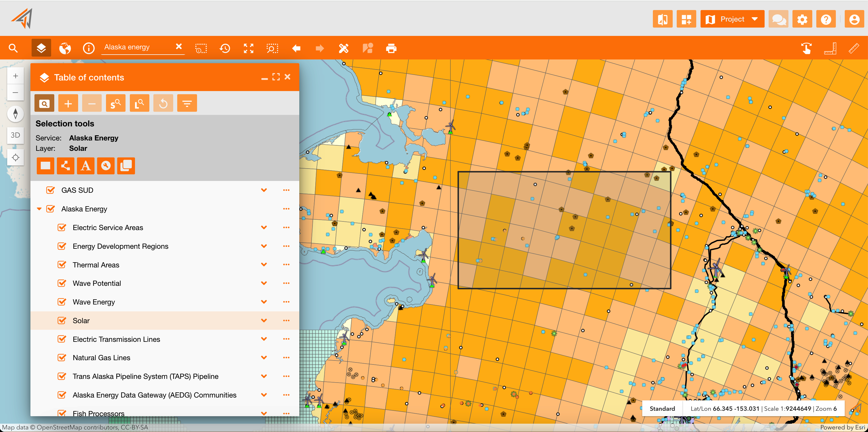Viewport: 868px width, 432px height.
Task: Expand Thermal Areas legend chevron
Action: point(264,265)
